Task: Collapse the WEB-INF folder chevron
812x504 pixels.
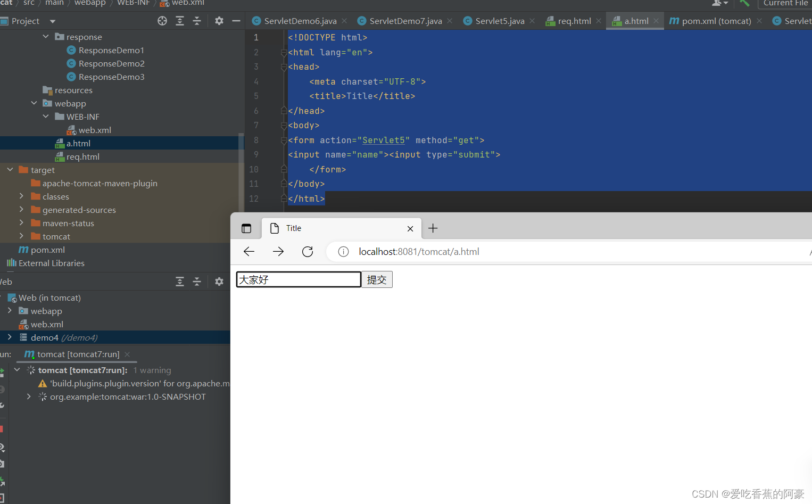Action: coord(46,117)
